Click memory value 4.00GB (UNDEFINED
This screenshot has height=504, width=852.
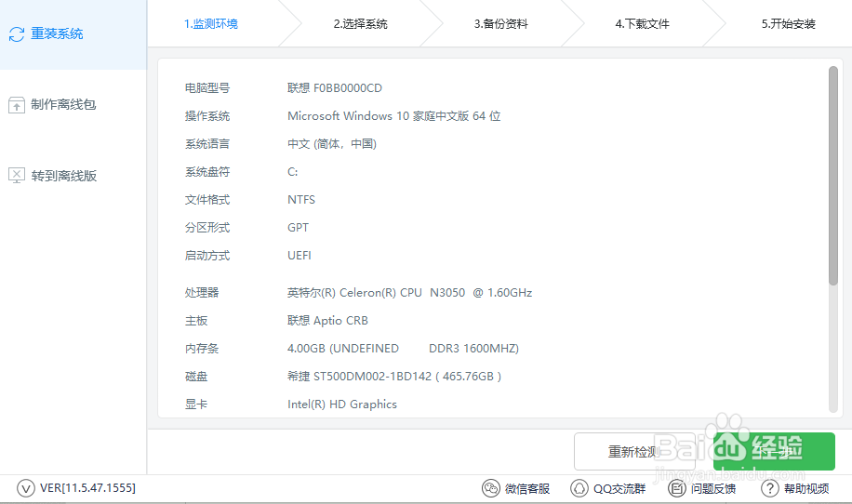343,348
